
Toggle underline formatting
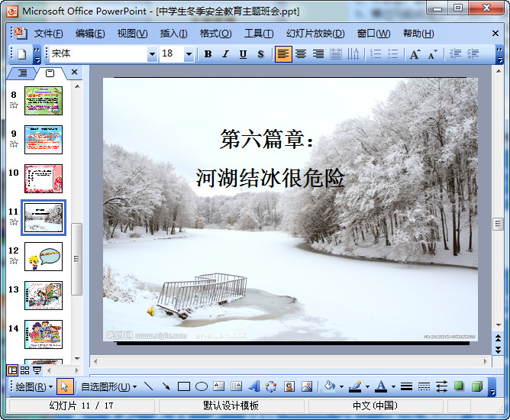coord(243,54)
